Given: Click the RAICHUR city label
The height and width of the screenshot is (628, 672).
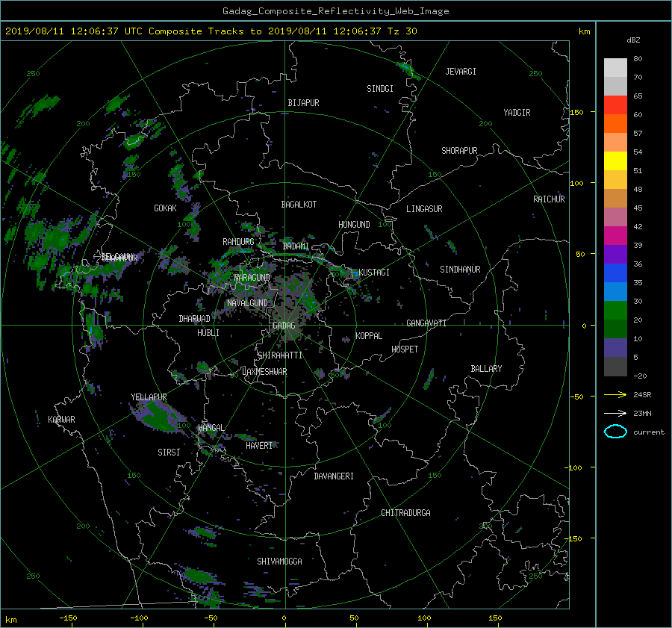Looking at the screenshot, I should tap(549, 199).
